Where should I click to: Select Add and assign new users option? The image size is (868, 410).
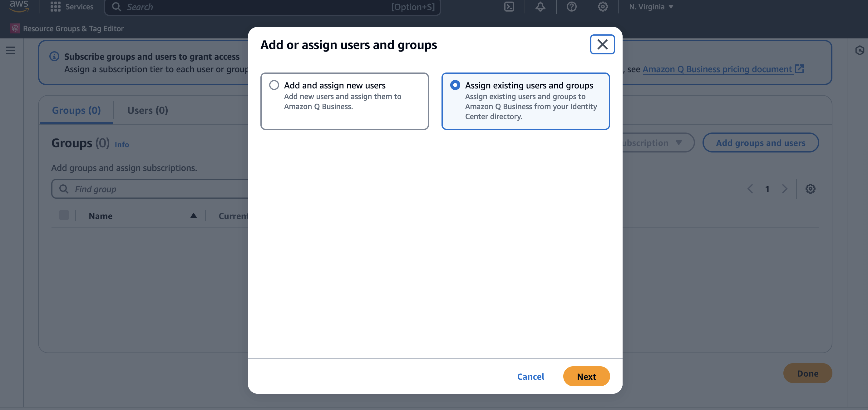(x=274, y=85)
